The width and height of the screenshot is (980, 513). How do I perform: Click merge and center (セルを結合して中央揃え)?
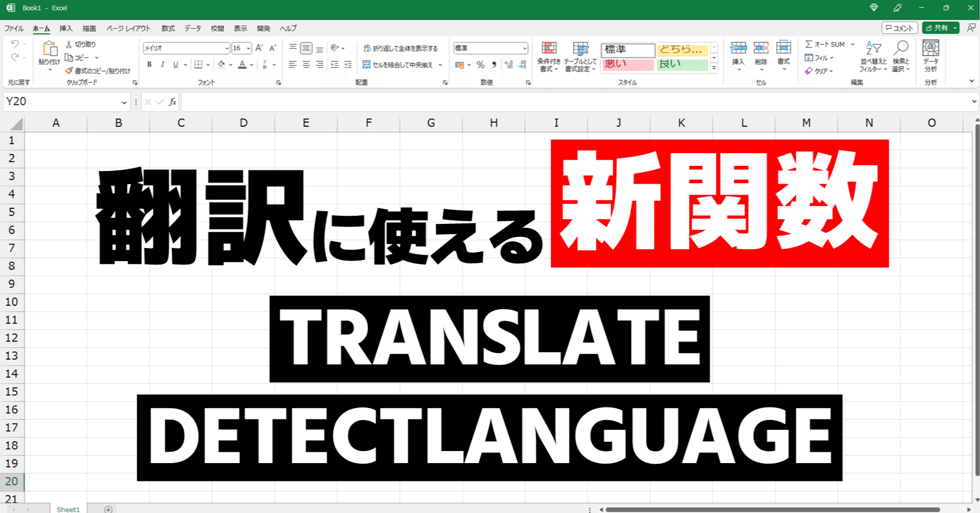tap(397, 65)
